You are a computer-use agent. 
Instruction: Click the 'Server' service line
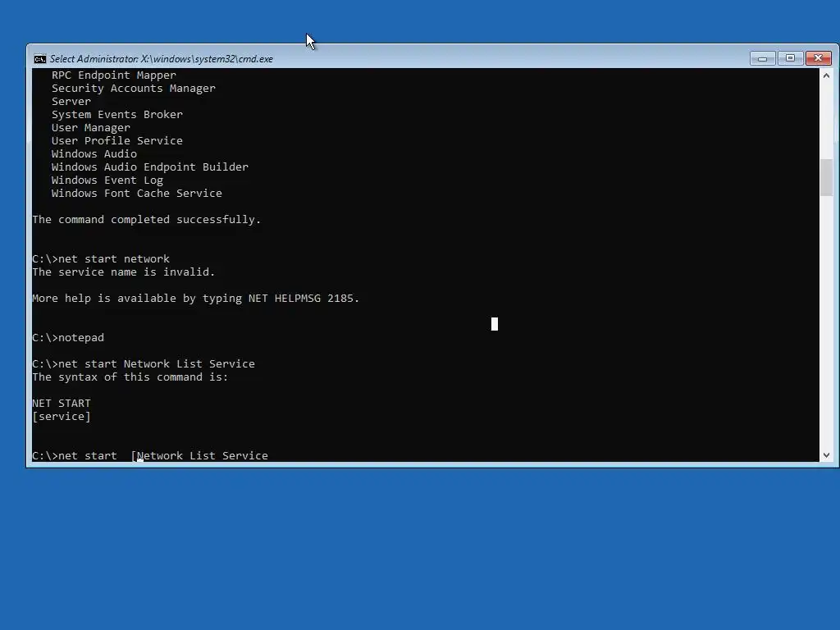tap(71, 101)
